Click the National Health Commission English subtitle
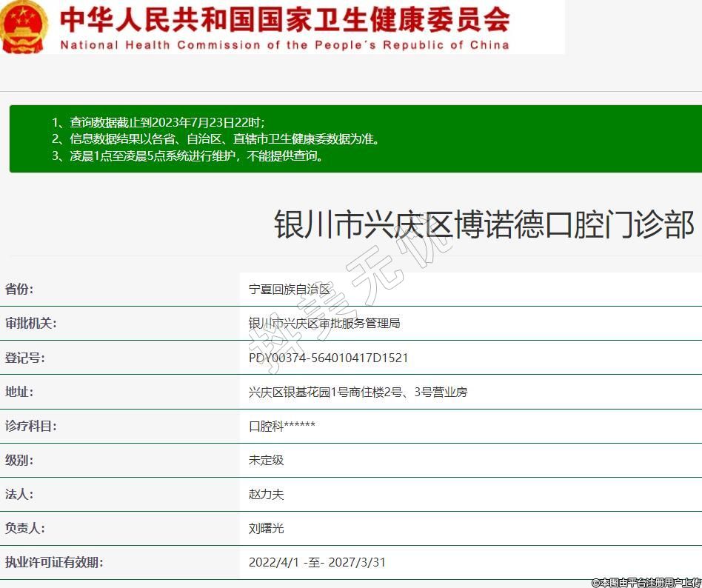Image resolution: width=702 pixels, height=588 pixels. (284, 44)
